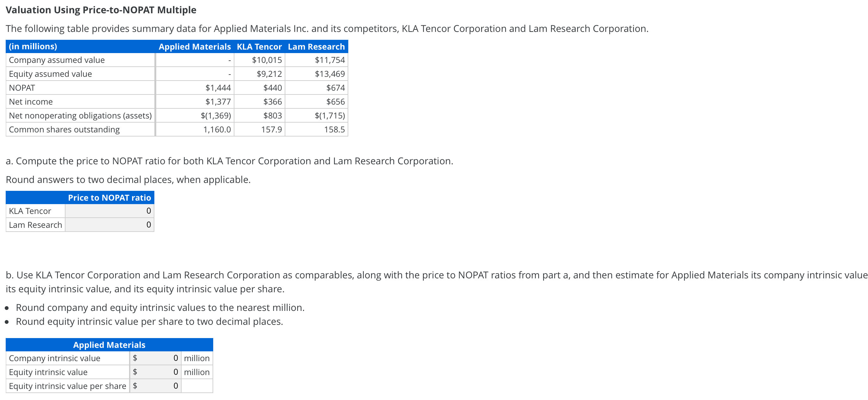Screen dimensions: 868x400
Task: Select the Net income row label
Action: point(31,101)
